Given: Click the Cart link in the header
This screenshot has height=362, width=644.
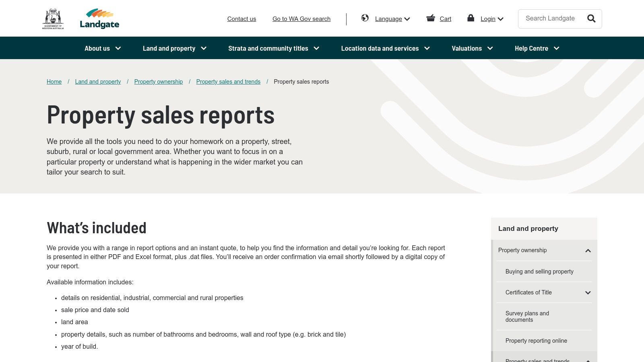Looking at the screenshot, I should point(445,19).
